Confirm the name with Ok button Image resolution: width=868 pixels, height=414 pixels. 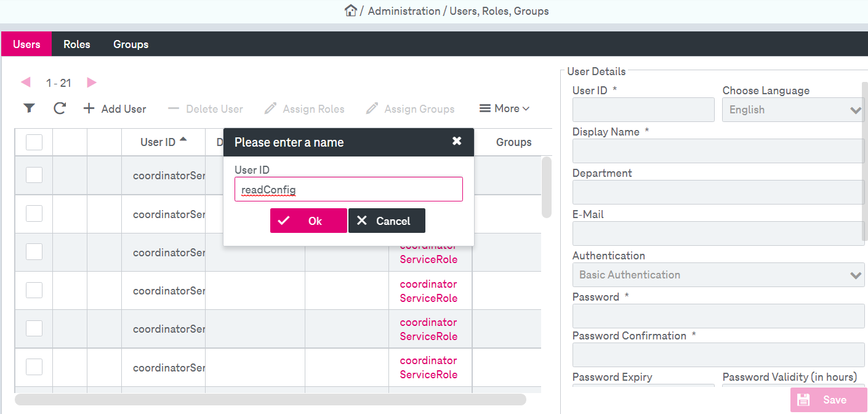point(308,221)
